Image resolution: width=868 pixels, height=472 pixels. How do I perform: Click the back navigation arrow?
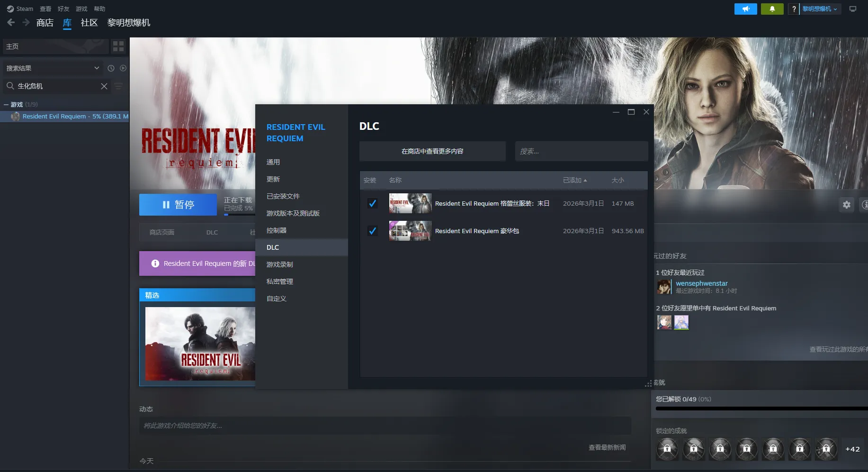point(11,22)
